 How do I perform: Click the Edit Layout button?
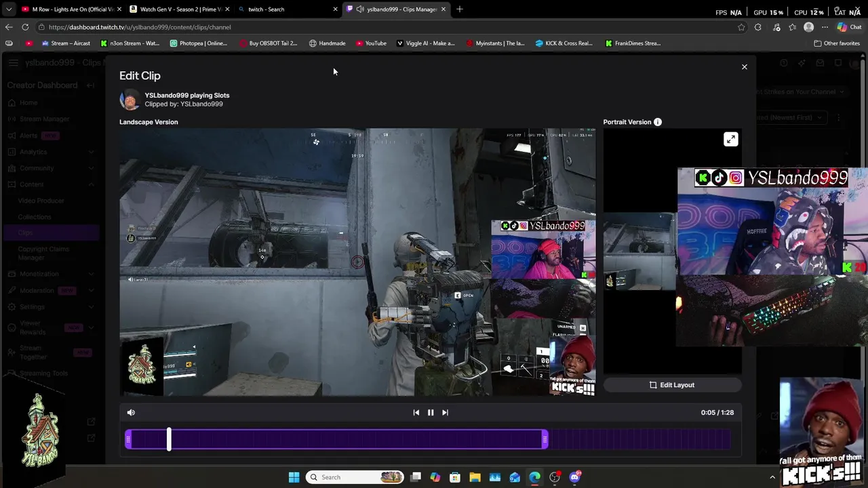point(672,385)
